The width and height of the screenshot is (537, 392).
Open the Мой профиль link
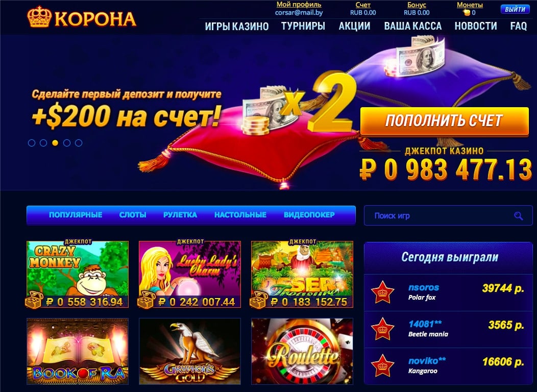(299, 5)
